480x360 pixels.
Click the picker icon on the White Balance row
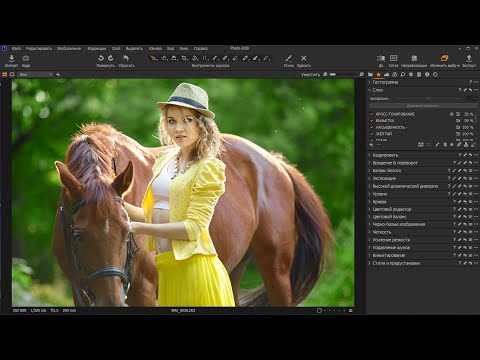click(454, 171)
